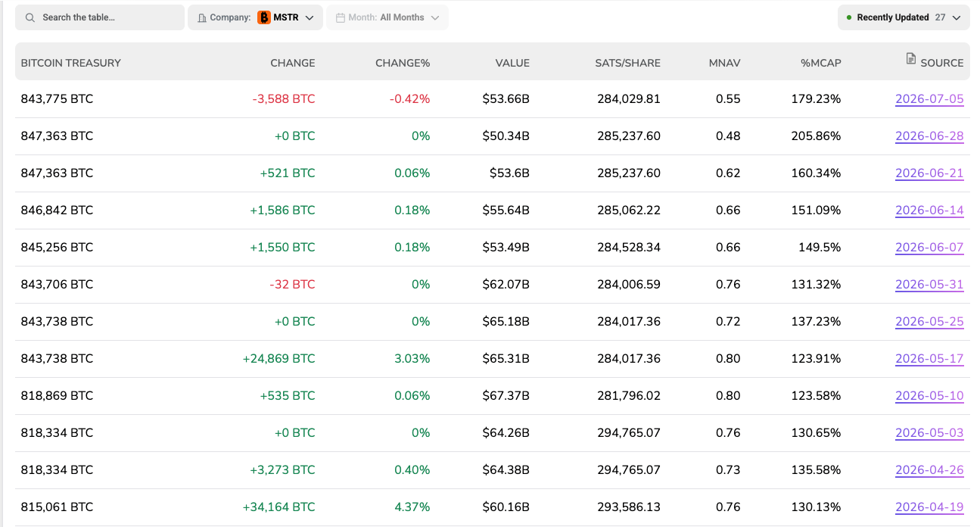Open the 2026-05-31 source link
Viewport: 980px width, 527px height.
pyautogui.click(x=929, y=285)
